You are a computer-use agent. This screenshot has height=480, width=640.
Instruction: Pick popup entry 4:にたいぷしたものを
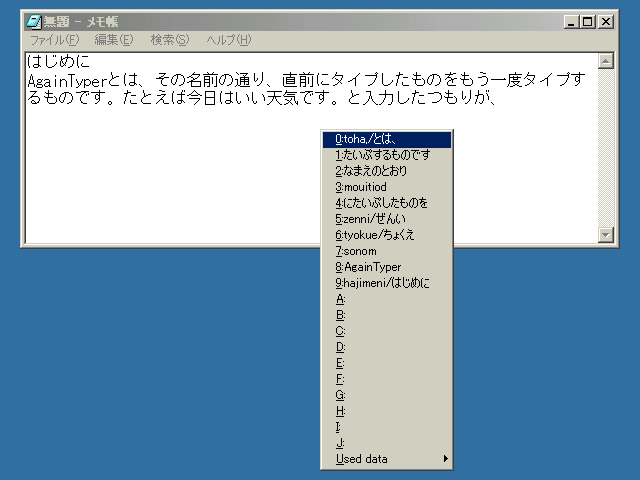pos(387,203)
